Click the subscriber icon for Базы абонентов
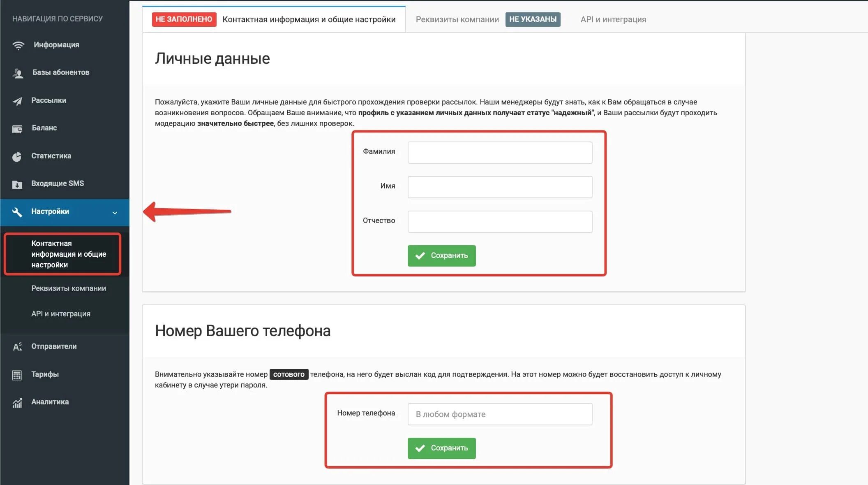This screenshot has height=485, width=868. coord(18,73)
